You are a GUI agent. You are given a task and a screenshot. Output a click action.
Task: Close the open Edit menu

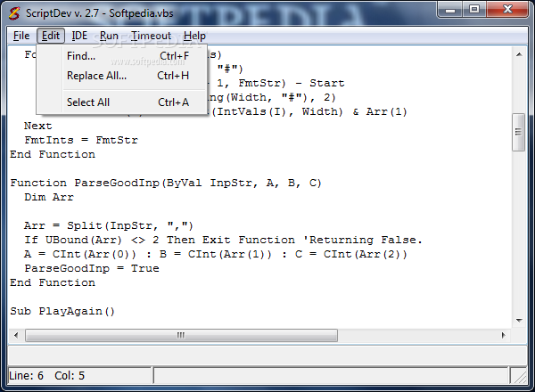pos(51,36)
